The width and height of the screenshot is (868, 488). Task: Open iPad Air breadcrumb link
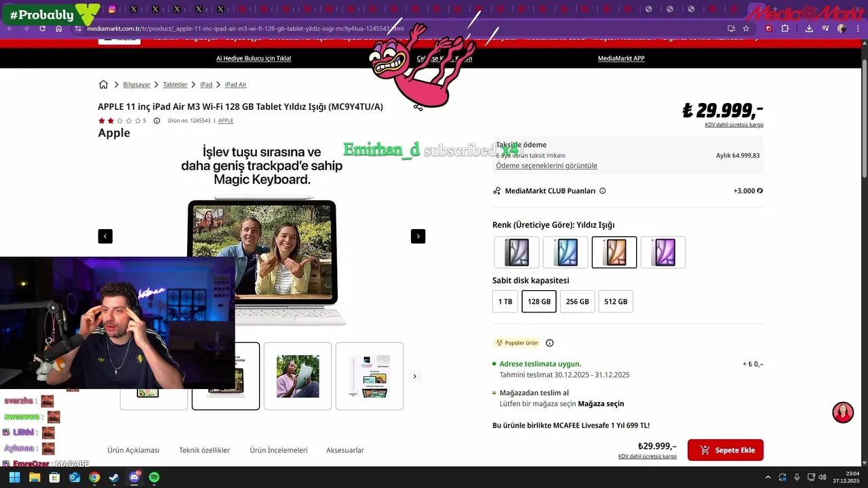coord(236,85)
